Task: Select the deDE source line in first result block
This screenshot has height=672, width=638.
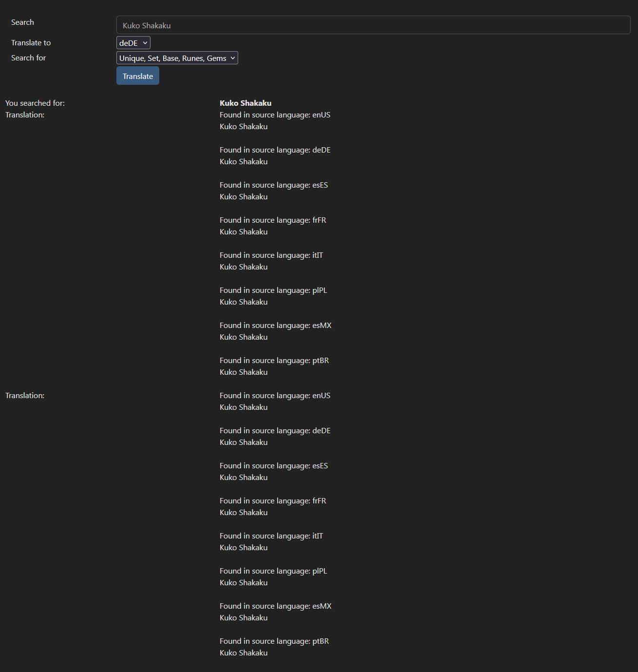Action: 275,150
